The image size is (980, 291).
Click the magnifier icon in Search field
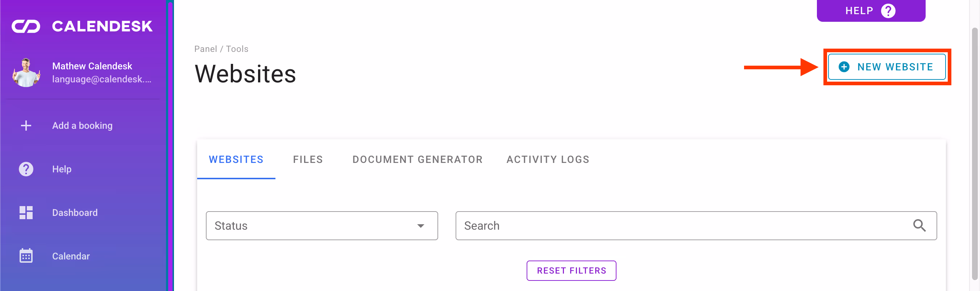click(x=919, y=225)
